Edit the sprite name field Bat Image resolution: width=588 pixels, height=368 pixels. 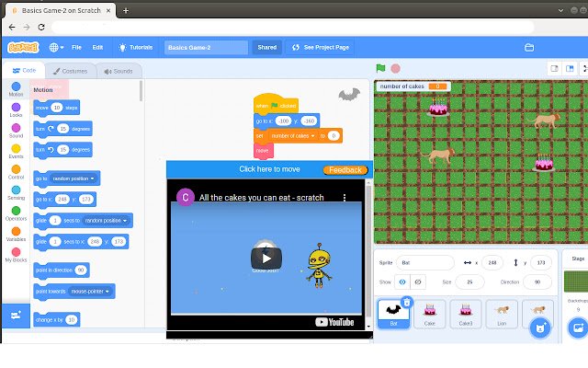(x=424, y=262)
